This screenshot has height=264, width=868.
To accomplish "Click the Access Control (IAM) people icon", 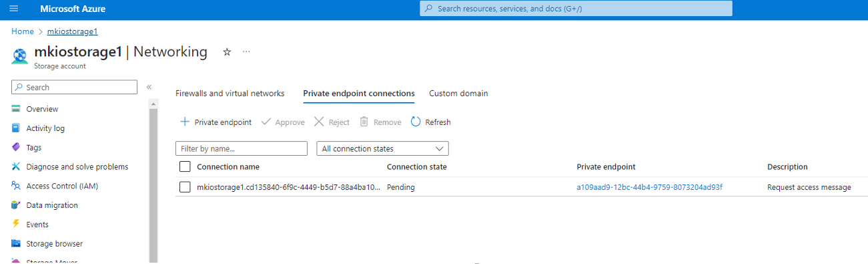I will click(16, 186).
